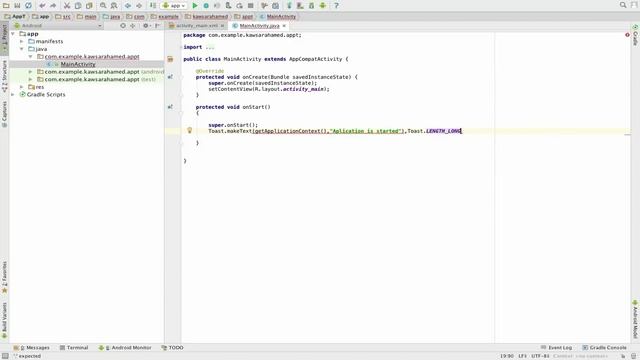This screenshot has height=360, width=640.
Task: Click the src breadcrumb in navigation bar
Action: pyautogui.click(x=63, y=16)
